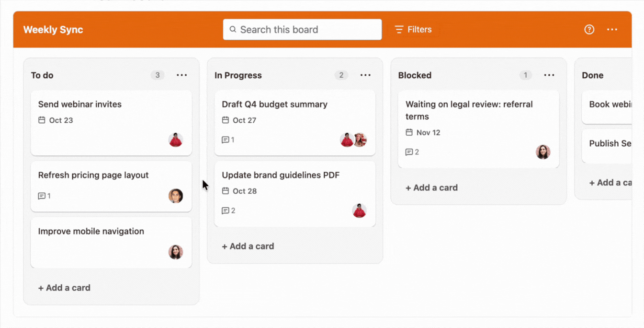The width and height of the screenshot is (644, 328).
Task: Click the To do column heading
Action: tap(42, 75)
